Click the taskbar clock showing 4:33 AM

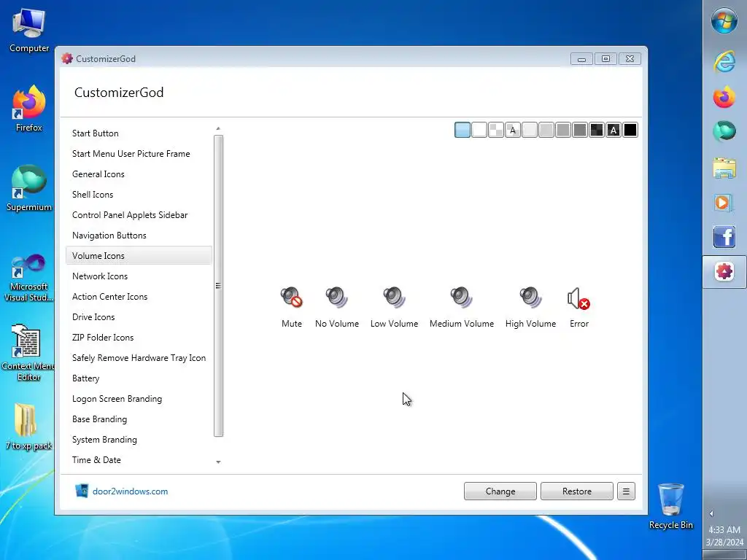(x=724, y=536)
